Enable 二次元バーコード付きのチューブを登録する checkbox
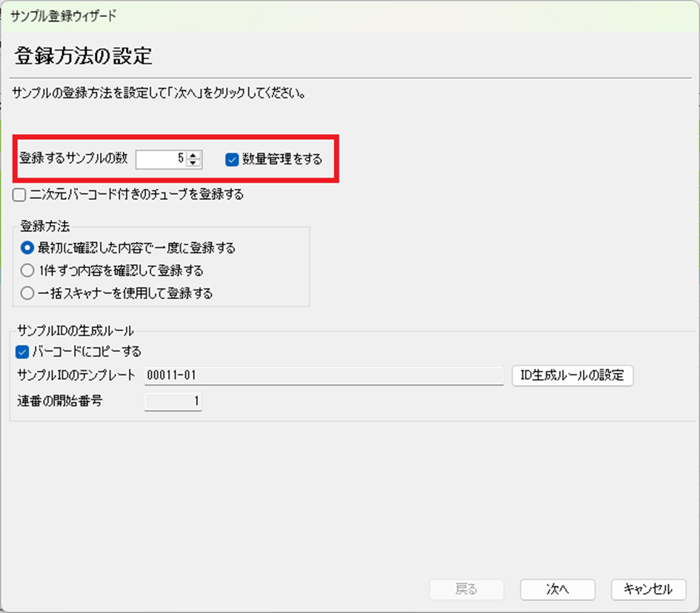This screenshot has width=700, height=613. point(20,195)
